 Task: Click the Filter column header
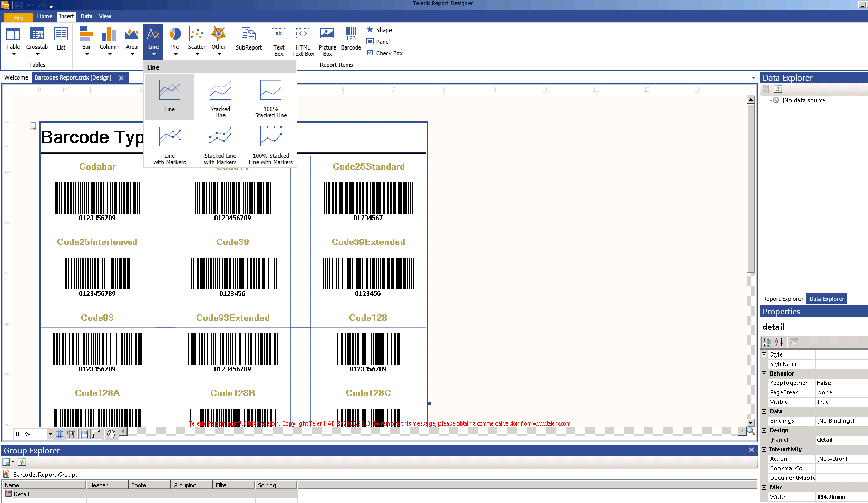[x=234, y=485]
